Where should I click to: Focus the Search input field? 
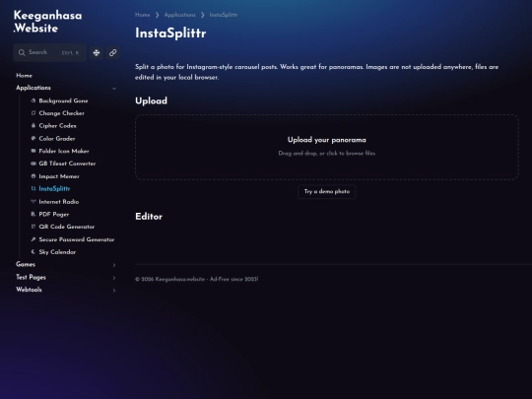(50, 52)
